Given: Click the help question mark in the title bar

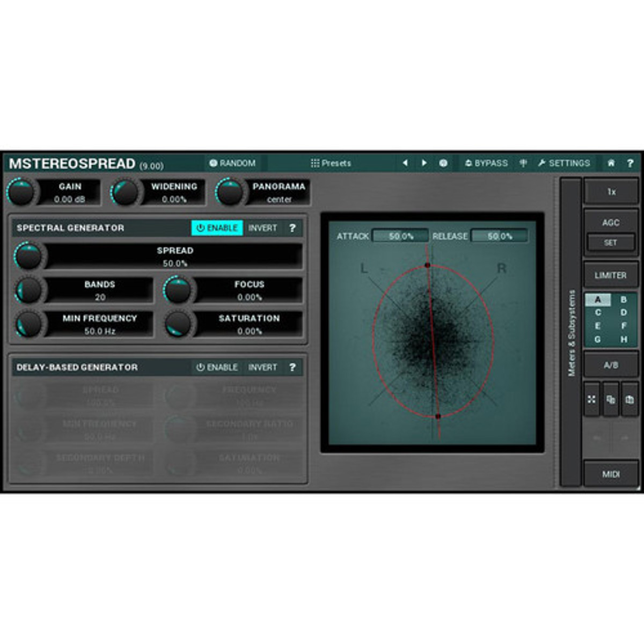Looking at the screenshot, I should click(630, 163).
